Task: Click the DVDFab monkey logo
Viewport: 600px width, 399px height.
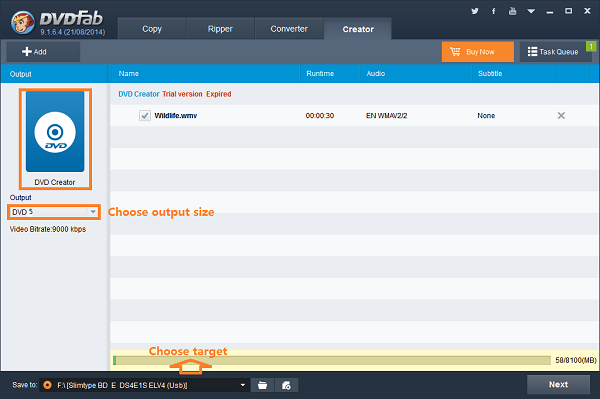Action: tap(23, 22)
